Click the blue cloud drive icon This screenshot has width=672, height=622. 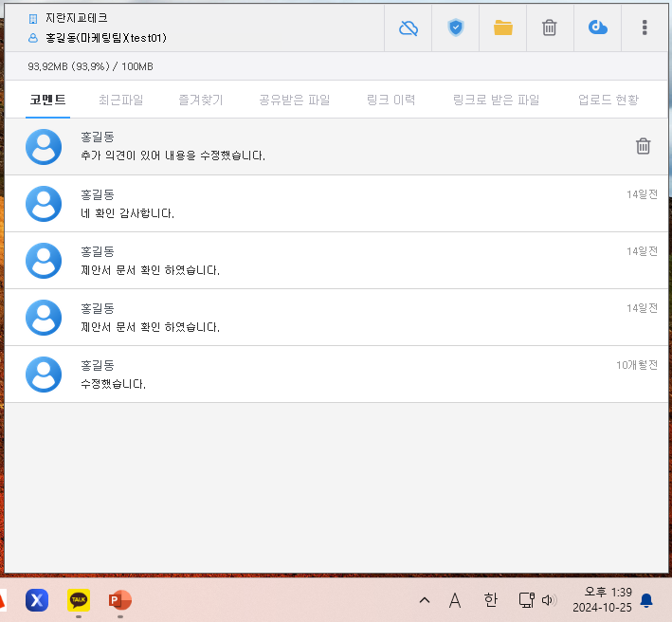597,27
